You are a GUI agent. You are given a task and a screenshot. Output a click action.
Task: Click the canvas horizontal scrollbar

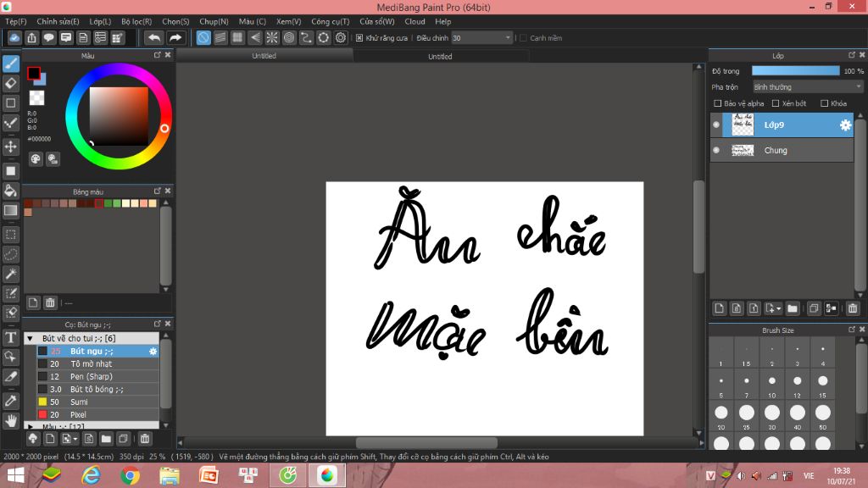[427, 442]
